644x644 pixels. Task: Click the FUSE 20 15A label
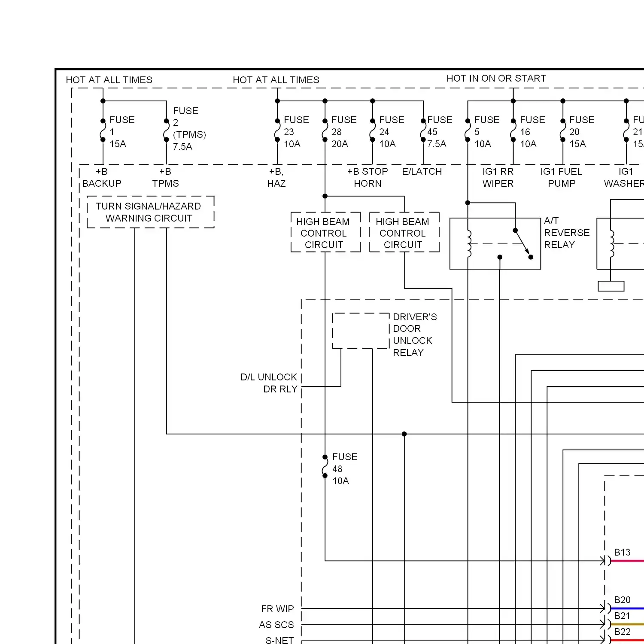pyautogui.click(x=582, y=132)
